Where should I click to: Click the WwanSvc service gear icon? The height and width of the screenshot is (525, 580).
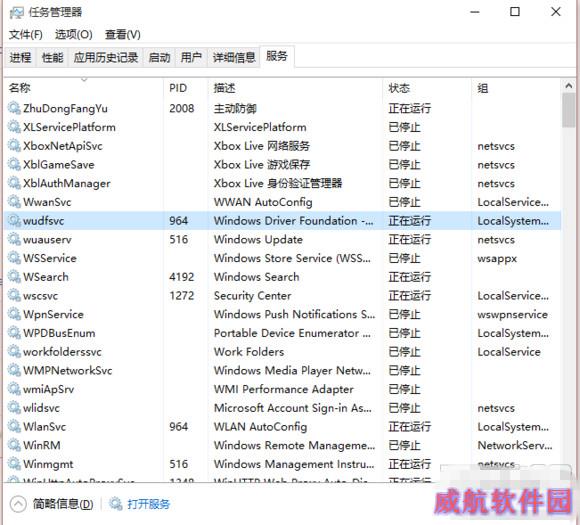[x=14, y=202]
